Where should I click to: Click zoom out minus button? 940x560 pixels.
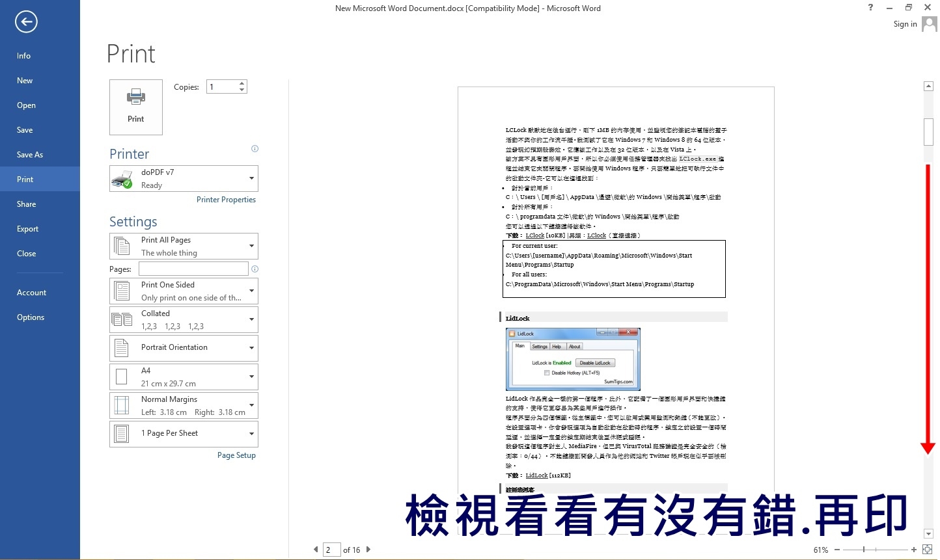pos(837,550)
